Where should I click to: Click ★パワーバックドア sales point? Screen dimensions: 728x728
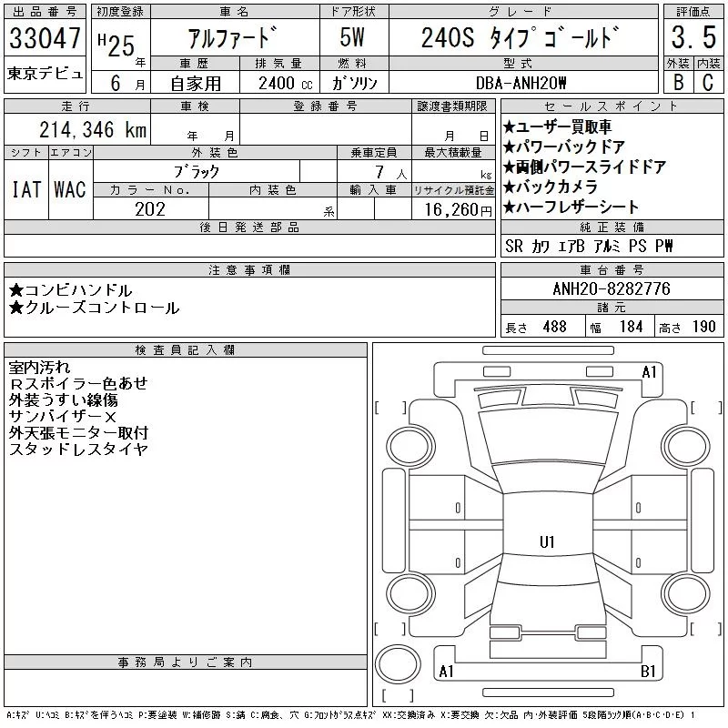[563, 147]
